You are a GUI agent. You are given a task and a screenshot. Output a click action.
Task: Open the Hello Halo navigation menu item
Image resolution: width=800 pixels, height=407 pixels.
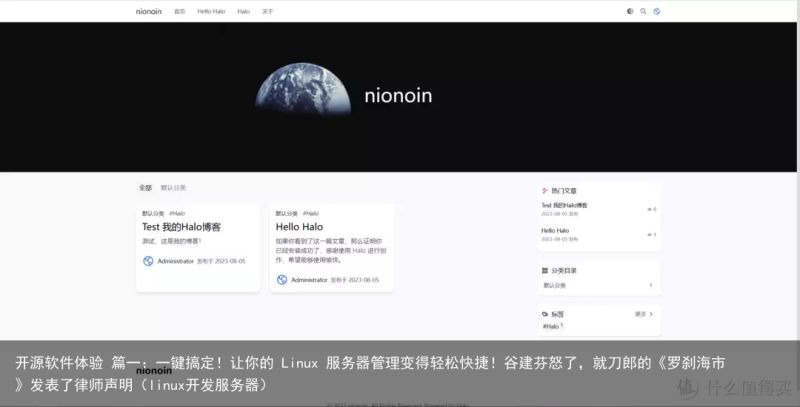click(x=211, y=11)
